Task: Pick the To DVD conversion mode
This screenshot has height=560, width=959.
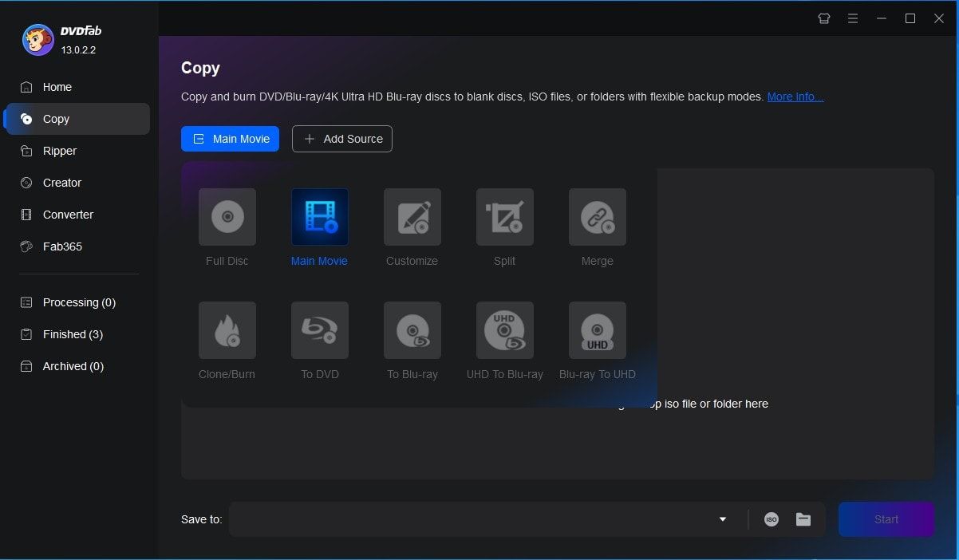Action: coord(320,330)
